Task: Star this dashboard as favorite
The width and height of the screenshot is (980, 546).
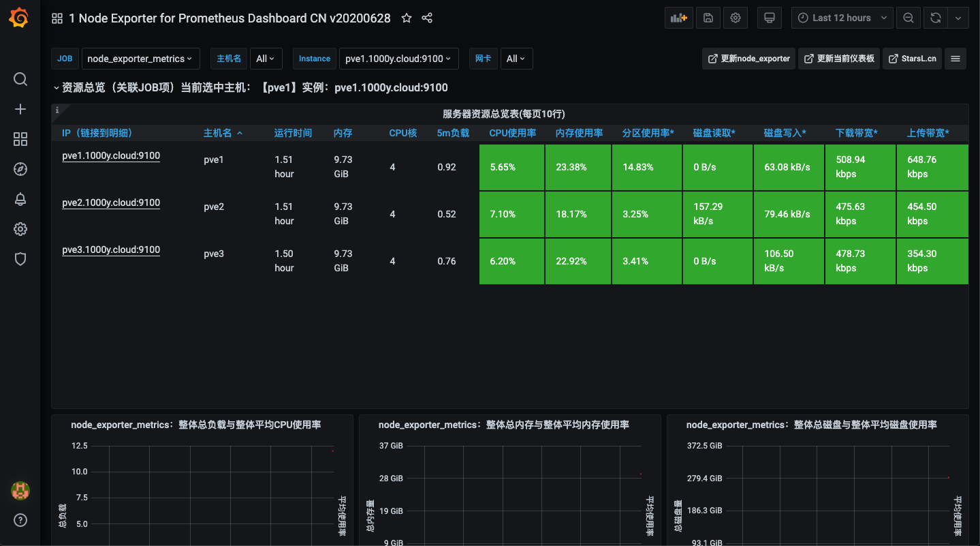Action: click(407, 18)
